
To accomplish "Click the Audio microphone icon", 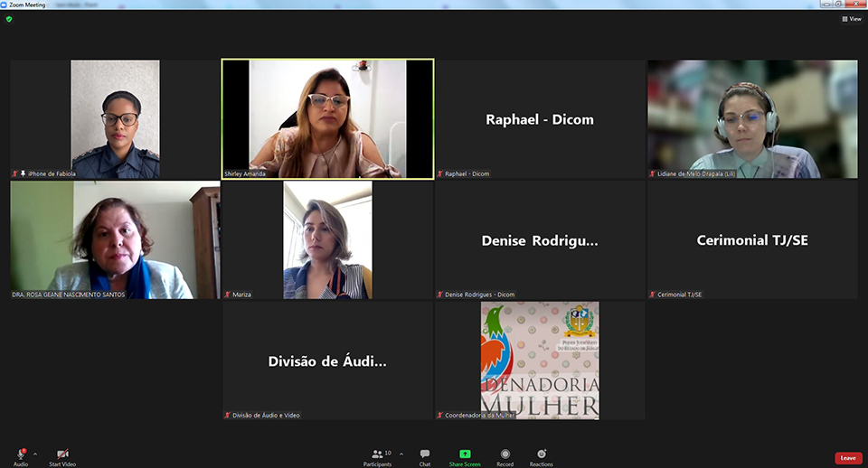I will point(20,454).
